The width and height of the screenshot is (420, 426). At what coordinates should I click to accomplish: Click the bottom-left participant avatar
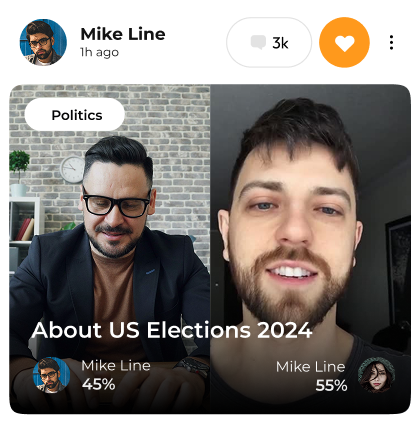(x=51, y=375)
